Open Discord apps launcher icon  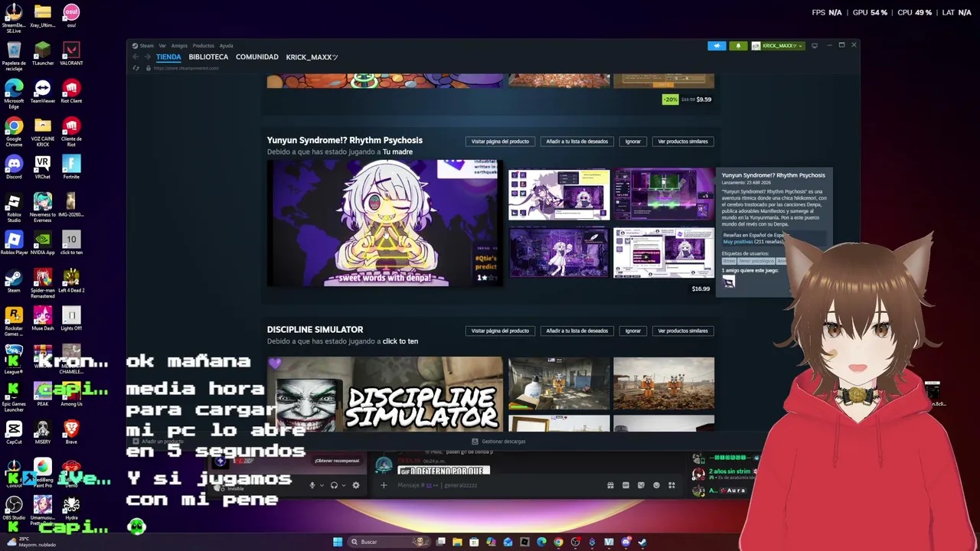point(671,485)
